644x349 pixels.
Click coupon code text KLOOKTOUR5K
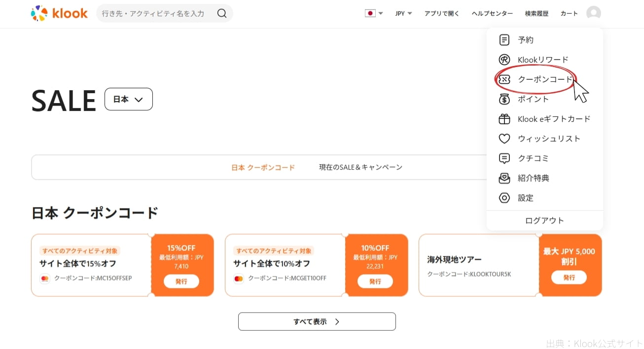coord(491,274)
